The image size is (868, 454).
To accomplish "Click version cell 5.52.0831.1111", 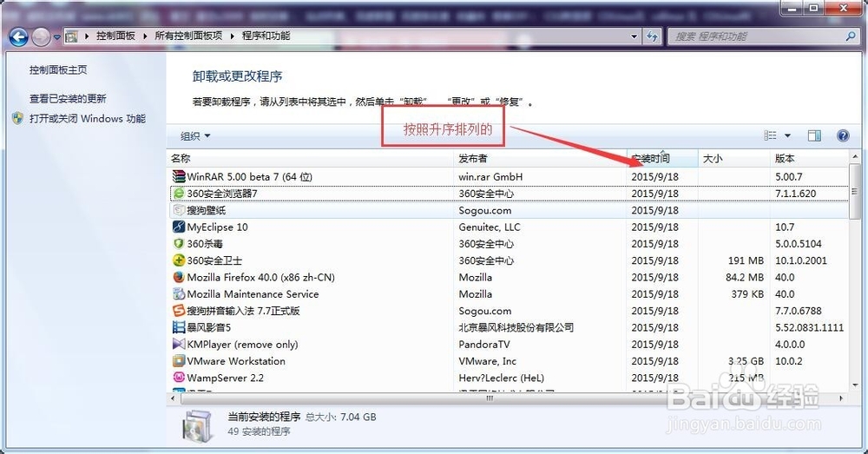I will tap(809, 327).
